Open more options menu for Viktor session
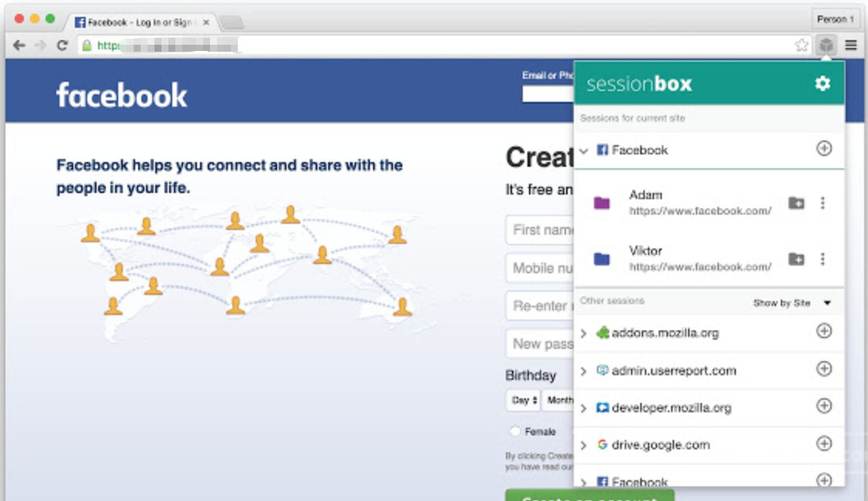 [822, 259]
